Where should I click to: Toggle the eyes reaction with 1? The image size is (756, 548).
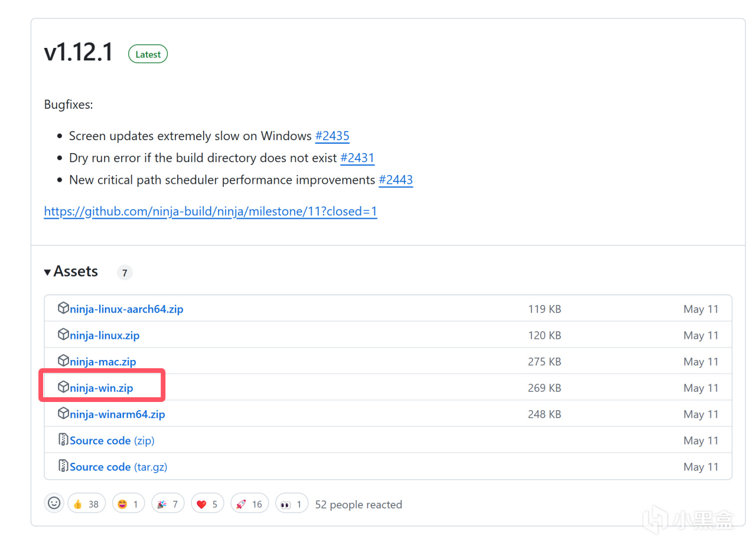pos(291,504)
